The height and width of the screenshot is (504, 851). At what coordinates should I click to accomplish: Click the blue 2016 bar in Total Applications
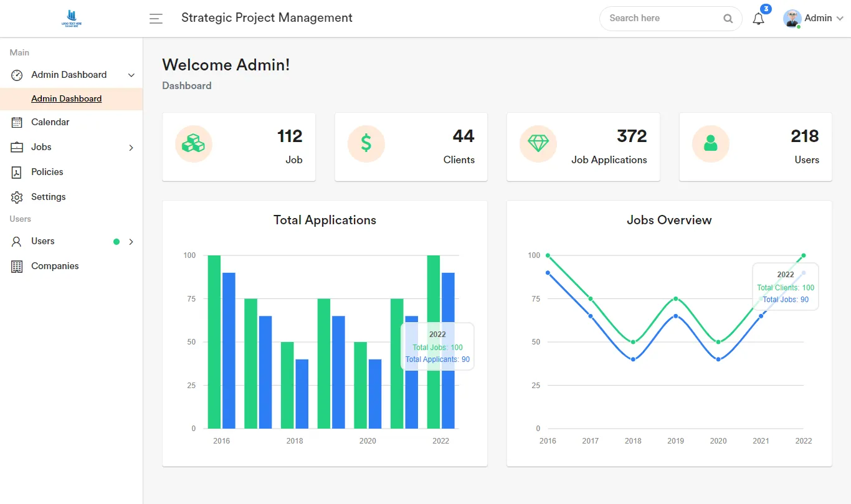[x=229, y=351]
